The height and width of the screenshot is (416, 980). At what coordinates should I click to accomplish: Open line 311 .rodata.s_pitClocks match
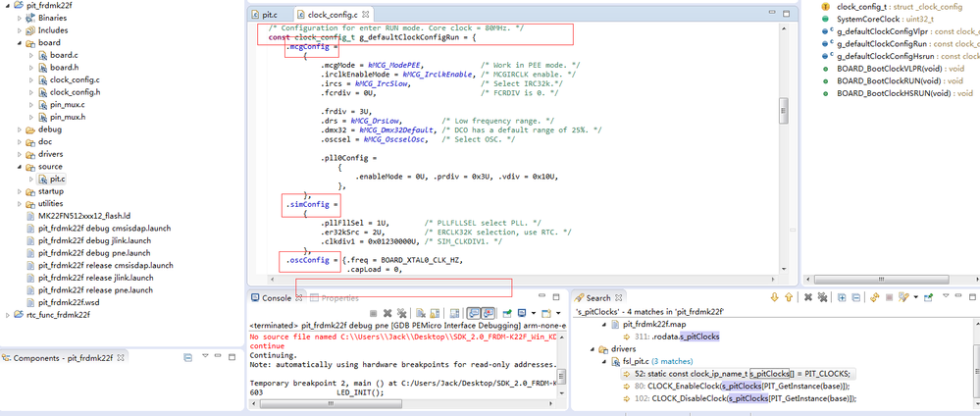click(x=672, y=337)
